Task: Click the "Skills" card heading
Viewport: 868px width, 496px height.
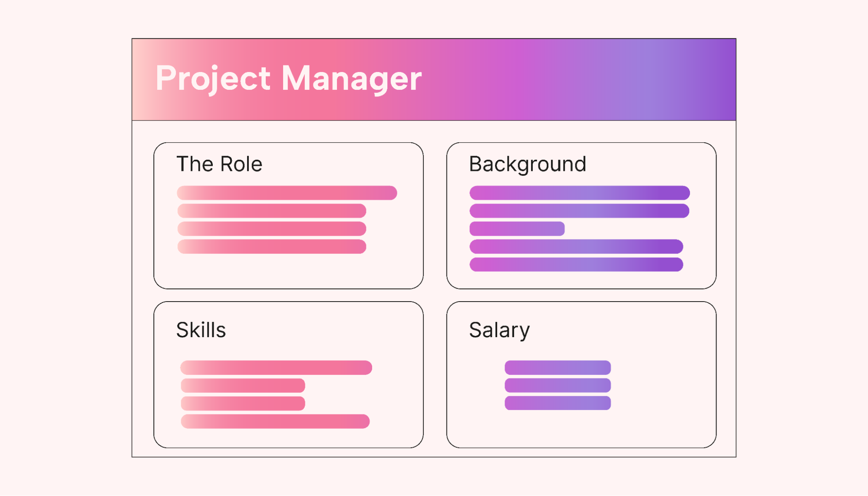Action: (x=201, y=330)
